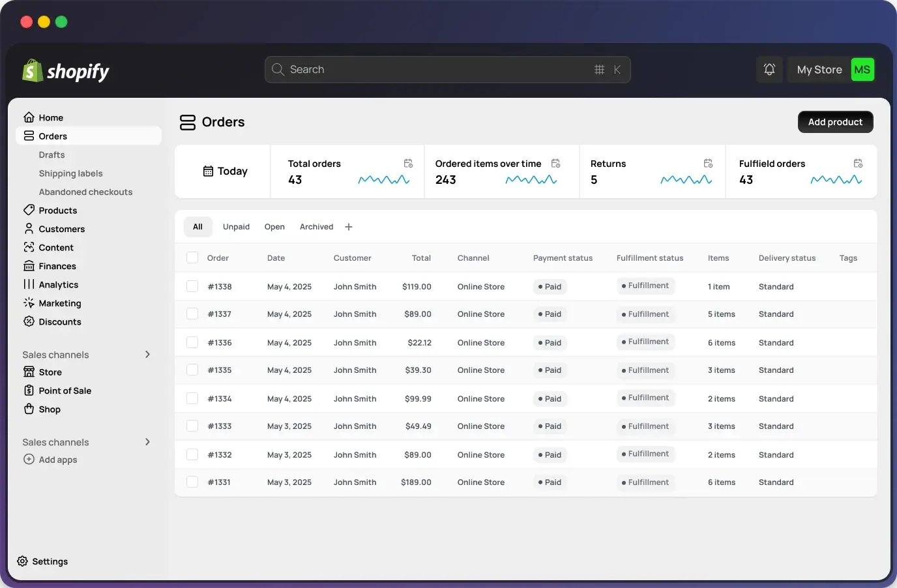Toggle the select-all checkbox in table header
The width and height of the screenshot is (897, 588).
(x=192, y=257)
